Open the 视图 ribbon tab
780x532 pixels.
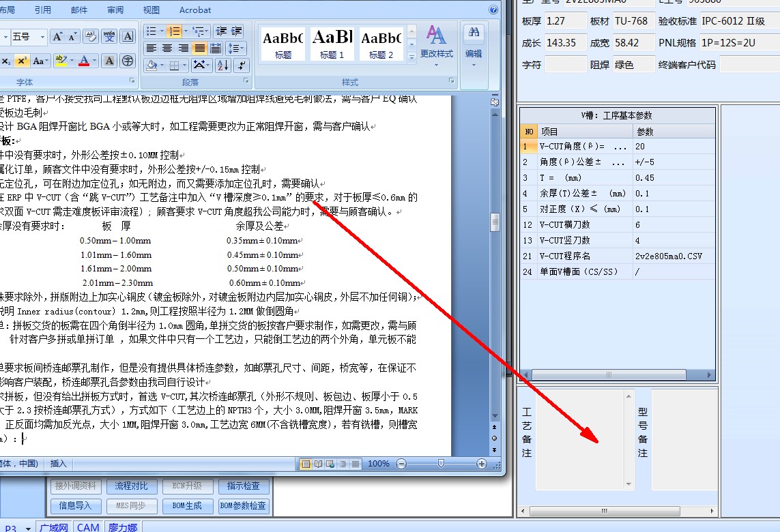pos(151,10)
